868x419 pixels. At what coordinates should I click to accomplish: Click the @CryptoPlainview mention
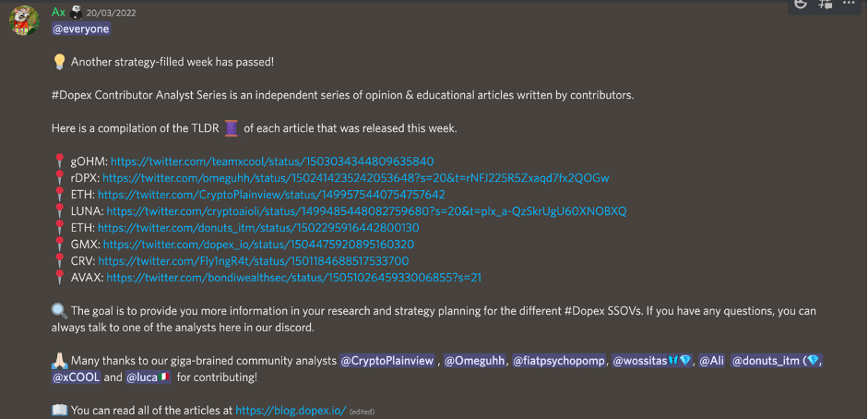[x=386, y=361]
